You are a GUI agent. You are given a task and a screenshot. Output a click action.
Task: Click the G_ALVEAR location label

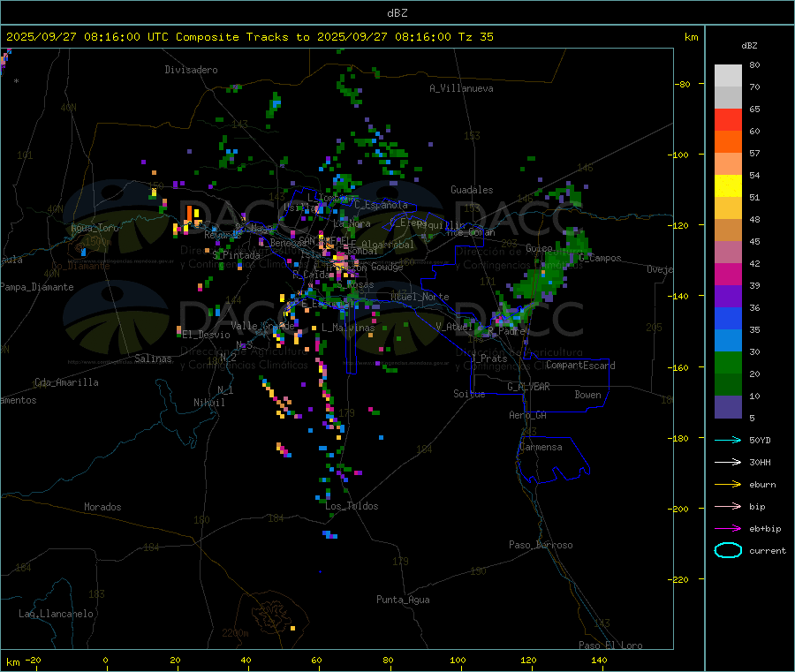click(528, 387)
